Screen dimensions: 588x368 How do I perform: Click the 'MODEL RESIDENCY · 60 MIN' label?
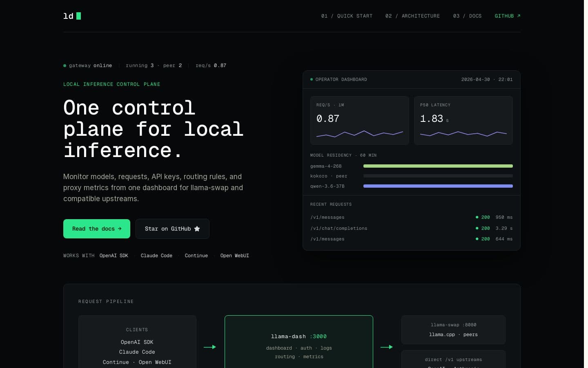coord(343,155)
